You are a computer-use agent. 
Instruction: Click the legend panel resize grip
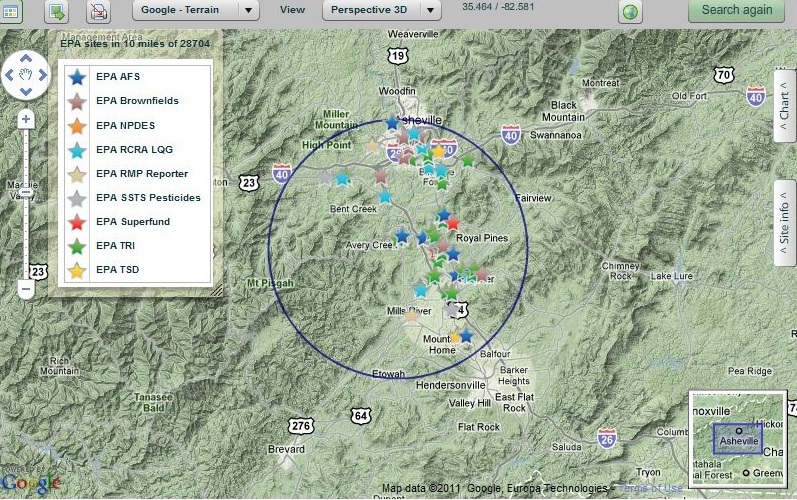point(217,291)
